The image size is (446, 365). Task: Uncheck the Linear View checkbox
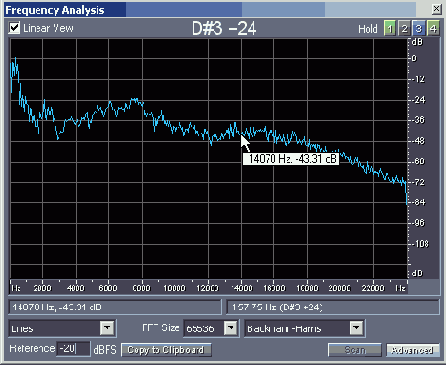point(14,28)
